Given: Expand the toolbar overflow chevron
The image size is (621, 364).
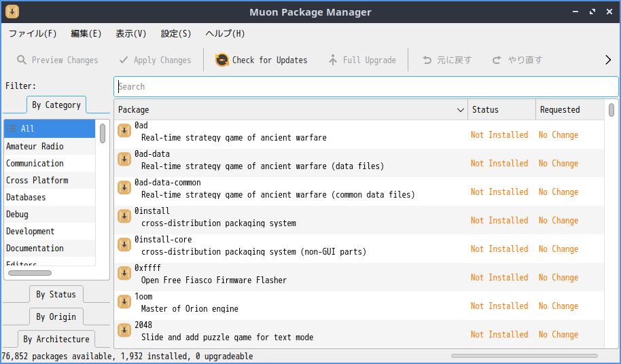Looking at the screenshot, I should click(x=608, y=60).
